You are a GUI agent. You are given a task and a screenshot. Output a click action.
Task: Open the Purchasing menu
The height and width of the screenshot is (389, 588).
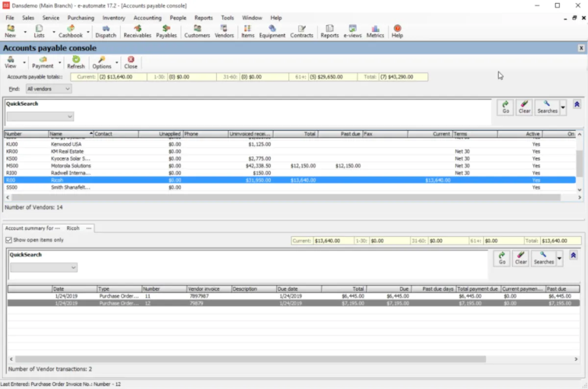pyautogui.click(x=81, y=18)
